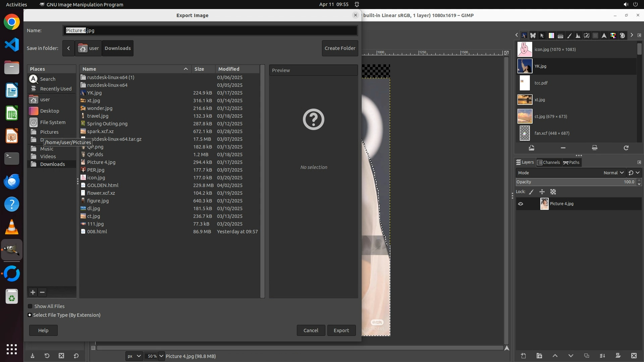Open the px unit dropdown
The width and height of the screenshot is (644, 362).
[134, 356]
